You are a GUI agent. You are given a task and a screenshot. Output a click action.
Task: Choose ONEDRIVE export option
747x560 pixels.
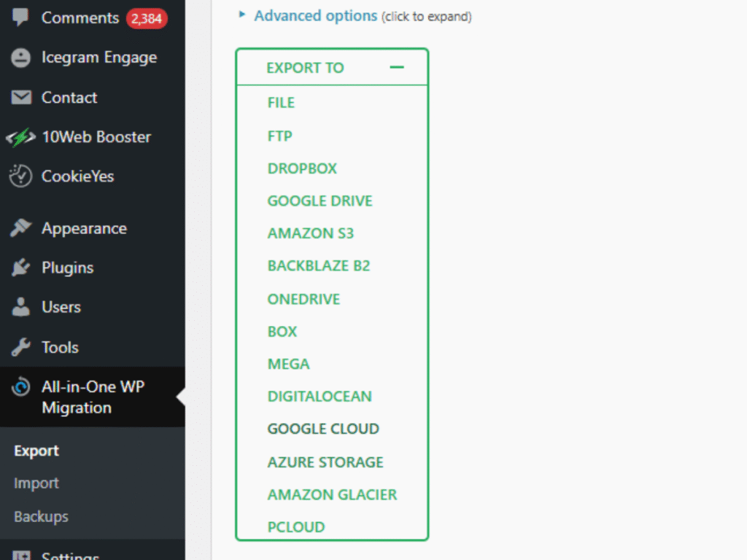tap(303, 299)
